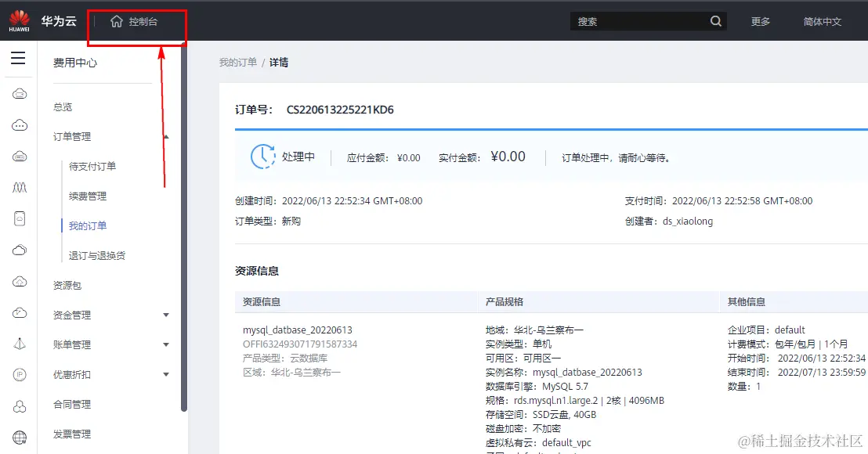Click the home icon beside 控制台
Image resolution: width=868 pixels, height=454 pixels.
[116, 22]
